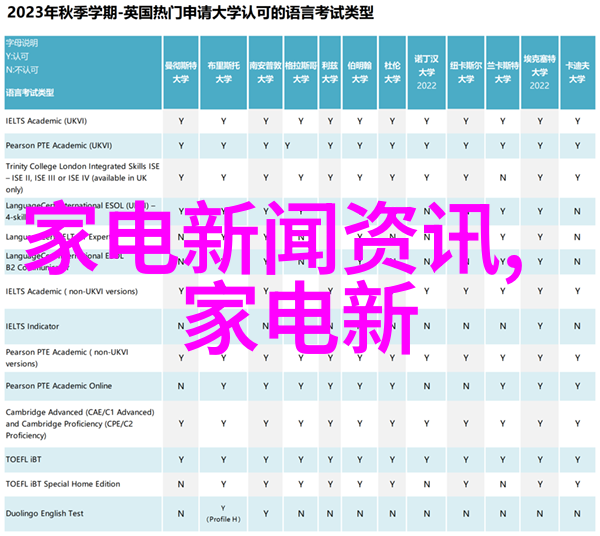Click the N:不认可 legend line
The height and width of the screenshot is (536, 600).
(22, 70)
